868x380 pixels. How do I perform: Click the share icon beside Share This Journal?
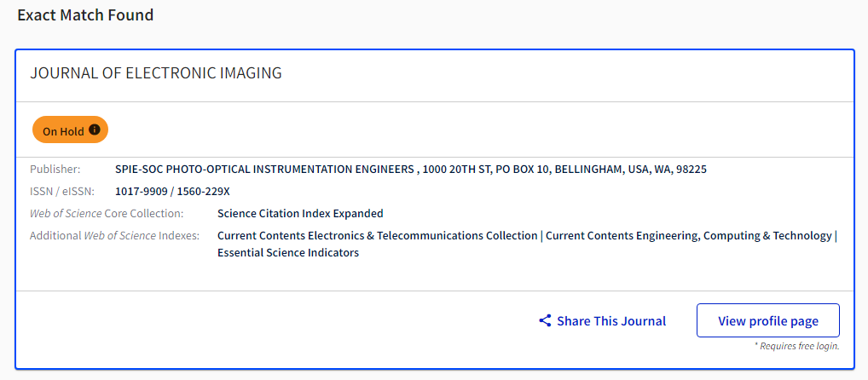pyautogui.click(x=546, y=321)
